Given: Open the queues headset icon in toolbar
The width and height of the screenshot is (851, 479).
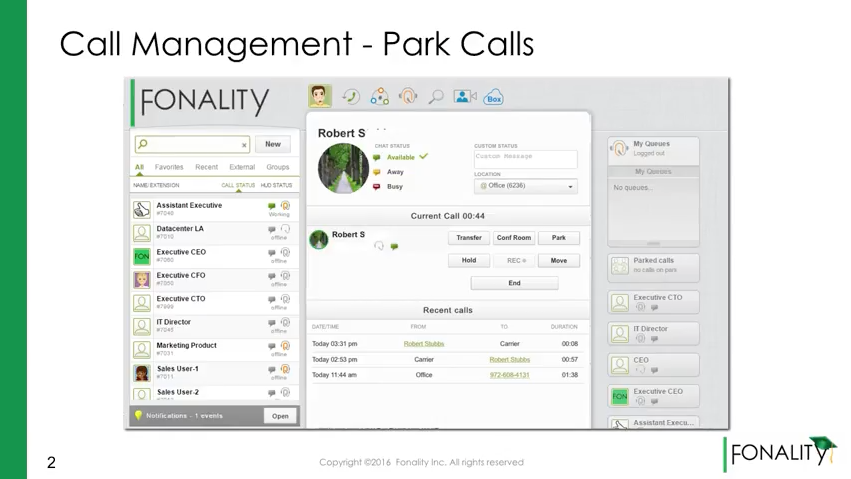Looking at the screenshot, I should [x=408, y=96].
